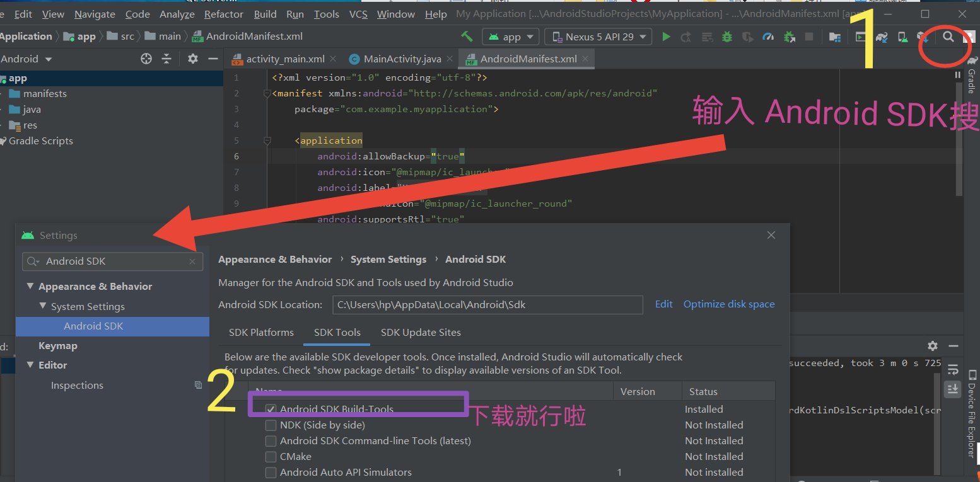Open Project Structure icon in toolbar
980x482 pixels.
tap(835, 37)
